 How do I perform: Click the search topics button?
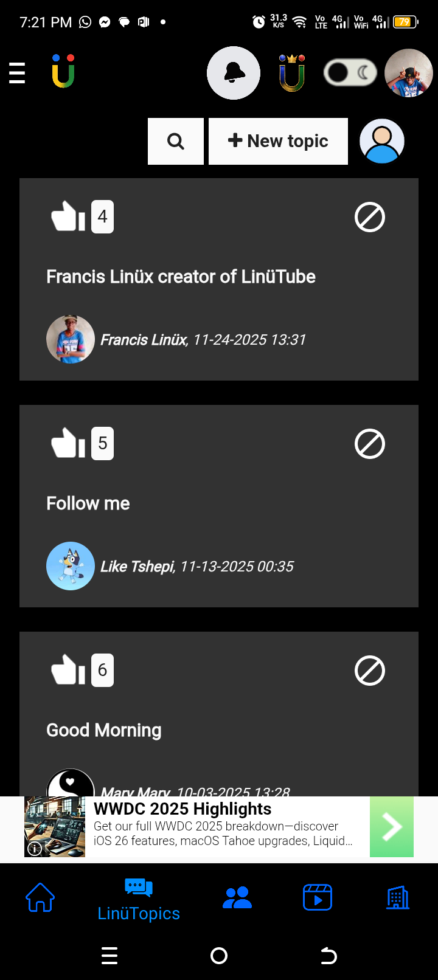[x=176, y=141]
